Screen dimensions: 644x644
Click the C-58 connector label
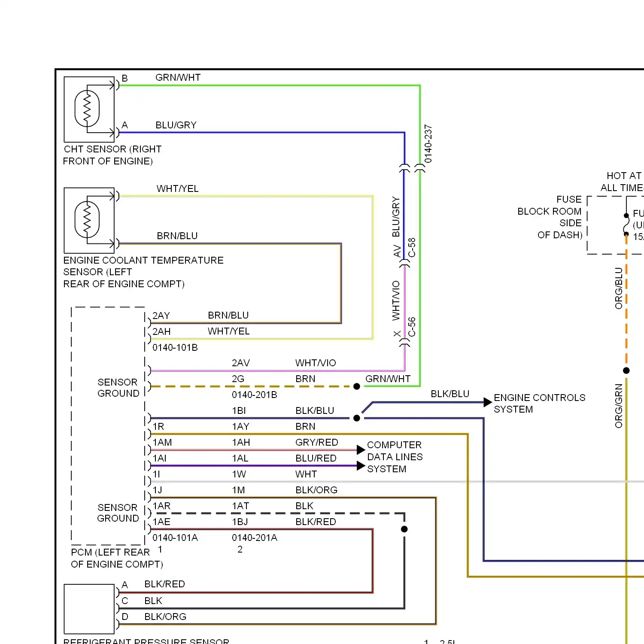(x=412, y=248)
